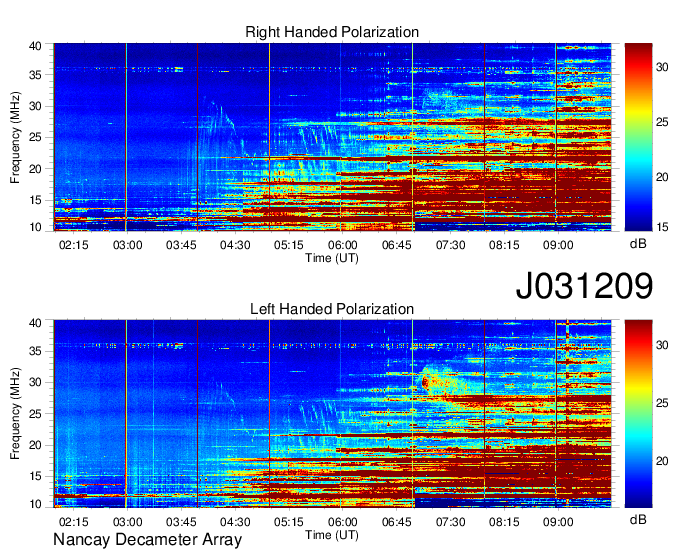This screenshot has height=552, width=680.
Task: Select 03:45 tick under Right Handed plot
Action: pos(181,245)
